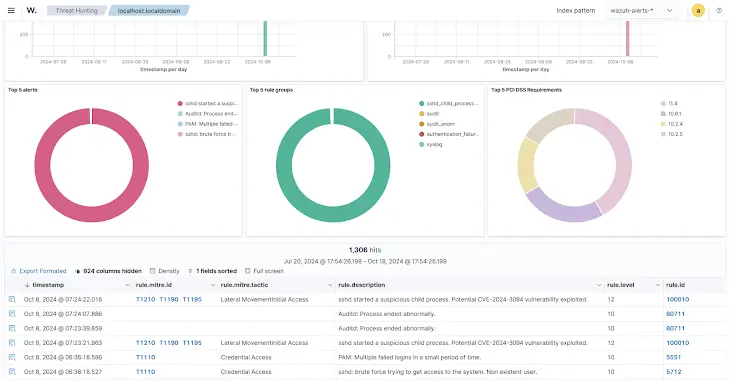Click the green bar in left histogram
The image size is (730, 381).
coord(265,39)
